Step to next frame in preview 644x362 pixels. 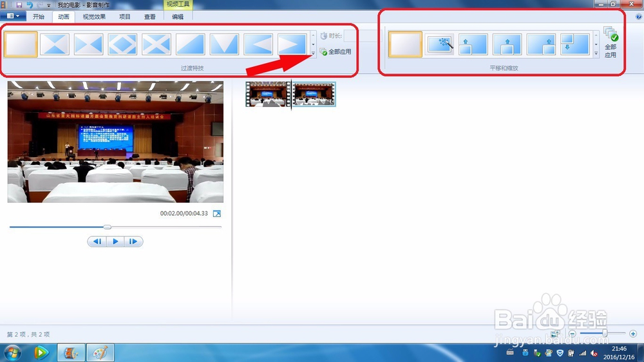(x=133, y=242)
